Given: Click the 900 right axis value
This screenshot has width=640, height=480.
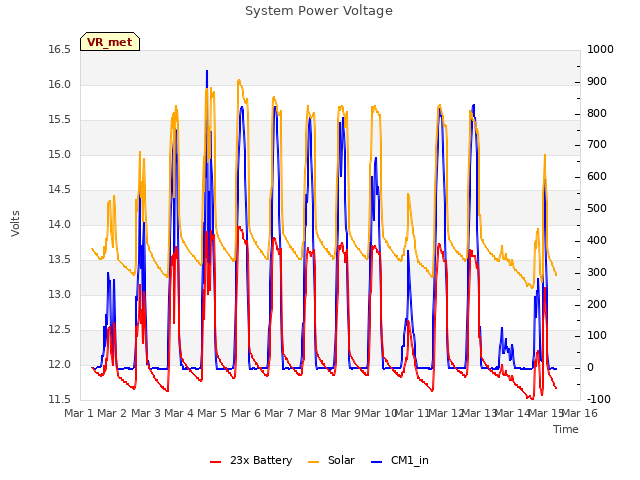Looking at the screenshot, I should coord(597,82).
